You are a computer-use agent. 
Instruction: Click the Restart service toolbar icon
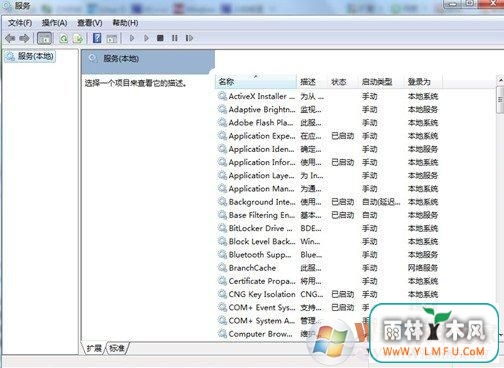(x=189, y=38)
